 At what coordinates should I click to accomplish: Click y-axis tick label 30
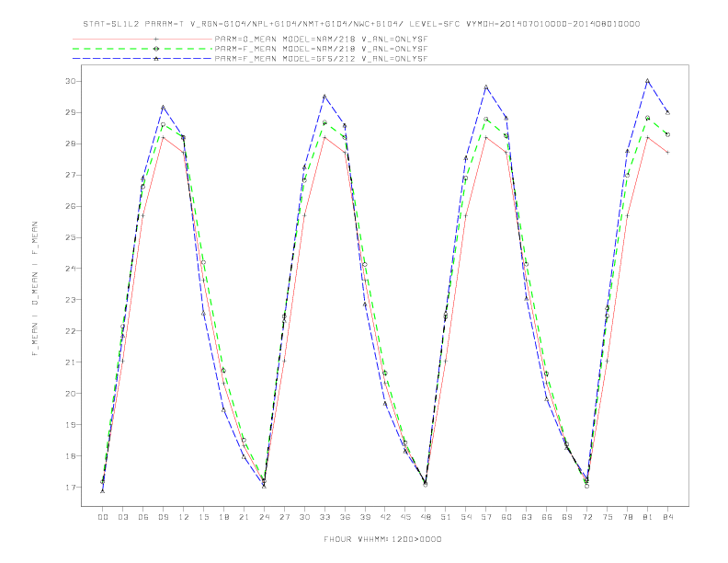pyautogui.click(x=71, y=81)
